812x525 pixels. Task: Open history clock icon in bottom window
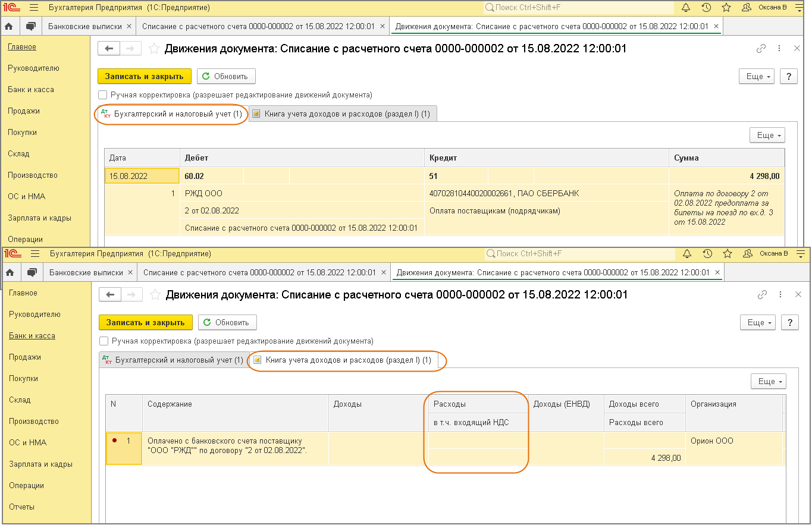(707, 254)
